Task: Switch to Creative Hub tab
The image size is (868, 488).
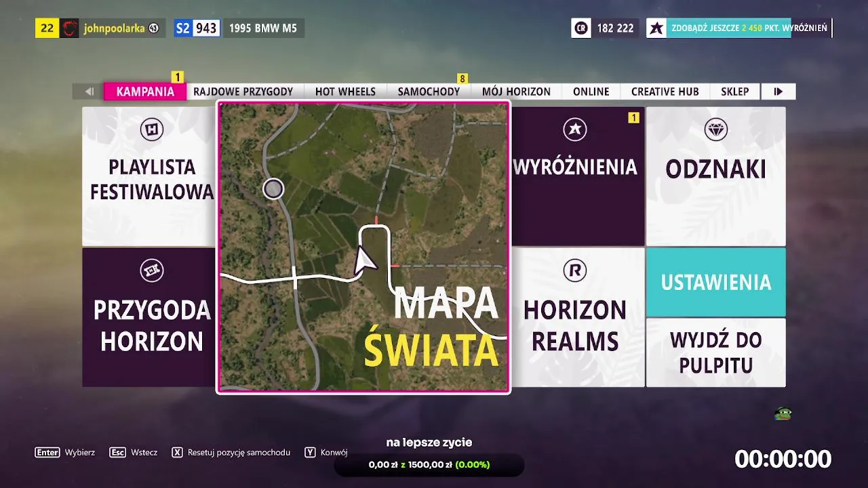Action: (x=665, y=91)
